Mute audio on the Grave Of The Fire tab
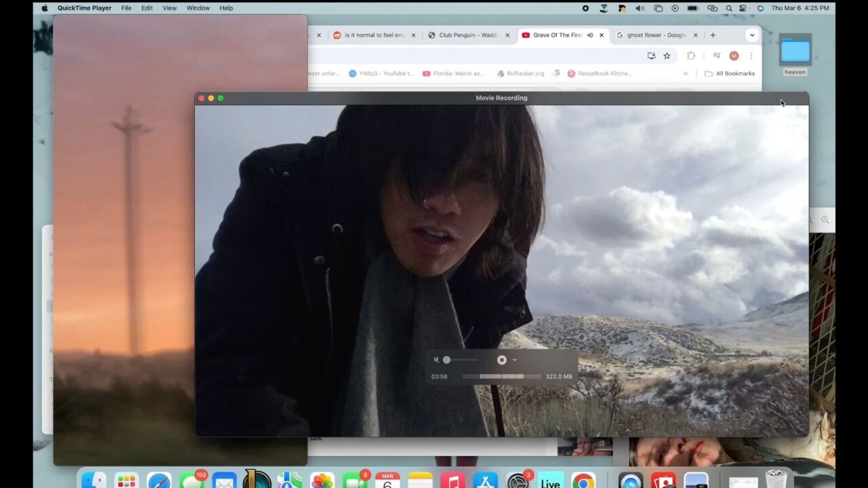Viewport: 868px width, 488px height. 590,35
